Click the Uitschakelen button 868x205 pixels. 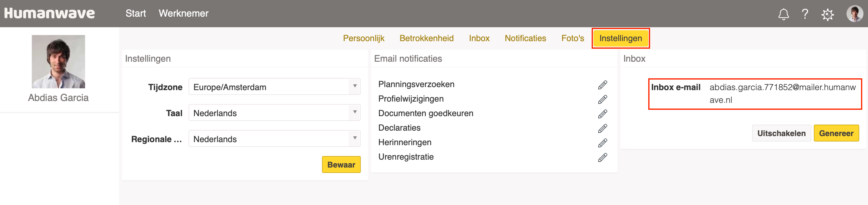pyautogui.click(x=781, y=133)
